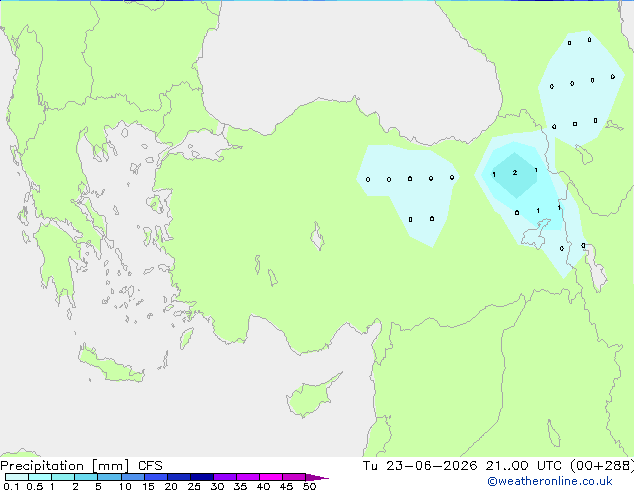634x490 pixels.
Task: Click the lightest 0.1–0.5 mm legend swatch
Action: click(x=17, y=477)
